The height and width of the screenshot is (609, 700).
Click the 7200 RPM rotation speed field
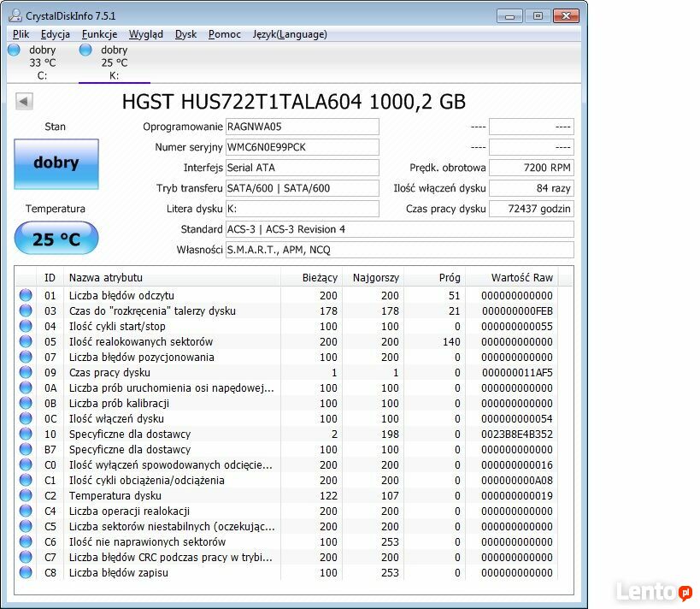click(x=532, y=168)
